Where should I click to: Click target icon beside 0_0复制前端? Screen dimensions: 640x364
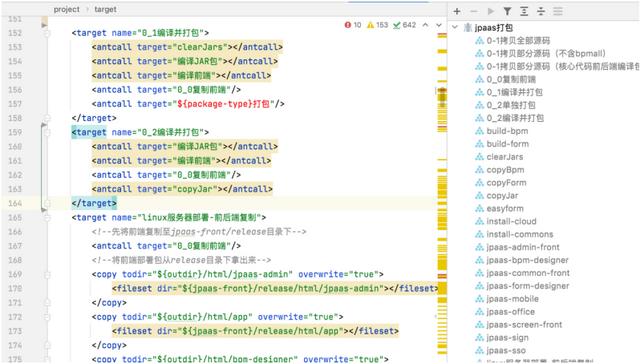480,79
